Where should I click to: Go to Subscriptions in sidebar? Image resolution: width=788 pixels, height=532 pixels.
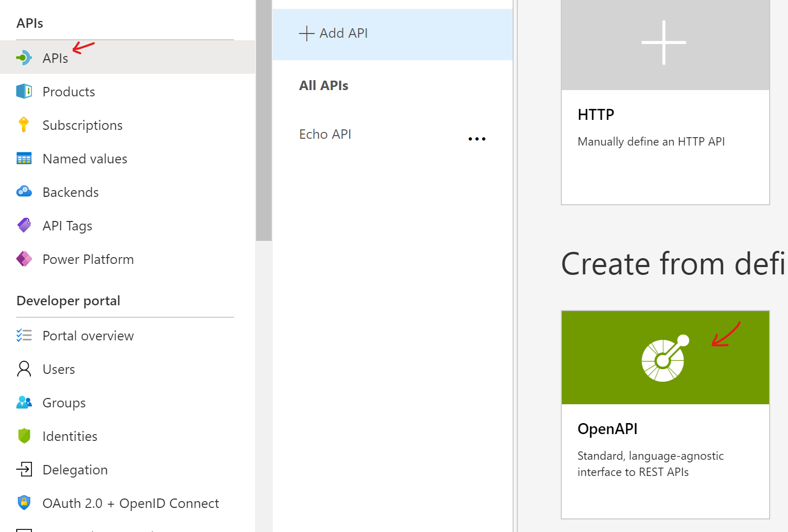pos(128,125)
